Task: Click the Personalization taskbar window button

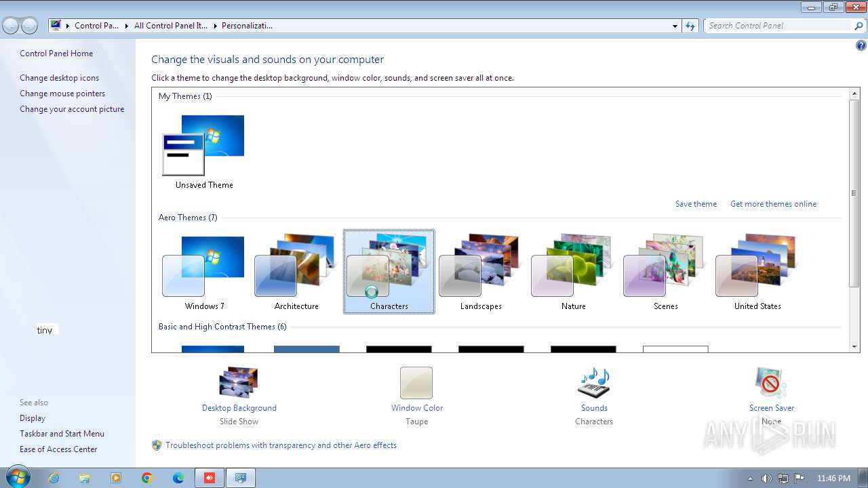Action: (241, 478)
